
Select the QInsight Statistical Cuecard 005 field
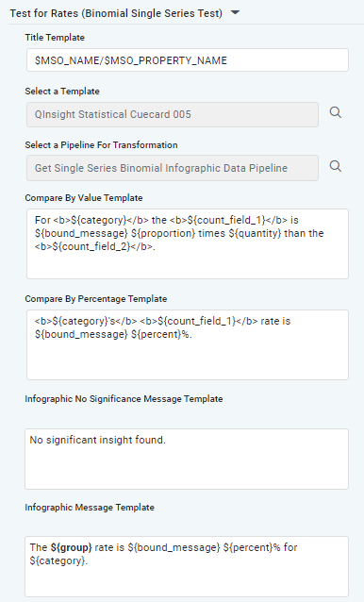[173, 114]
